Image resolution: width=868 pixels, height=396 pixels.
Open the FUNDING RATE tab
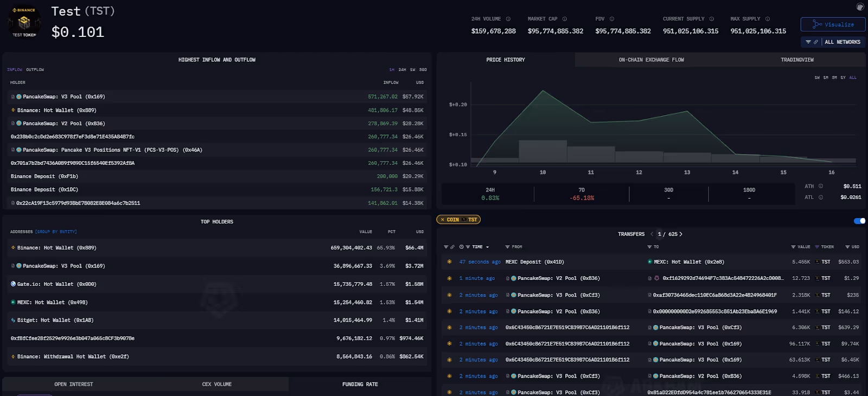click(360, 384)
